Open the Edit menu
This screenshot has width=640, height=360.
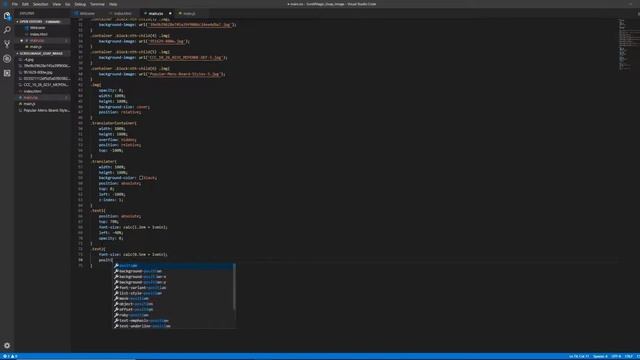click(25, 4)
